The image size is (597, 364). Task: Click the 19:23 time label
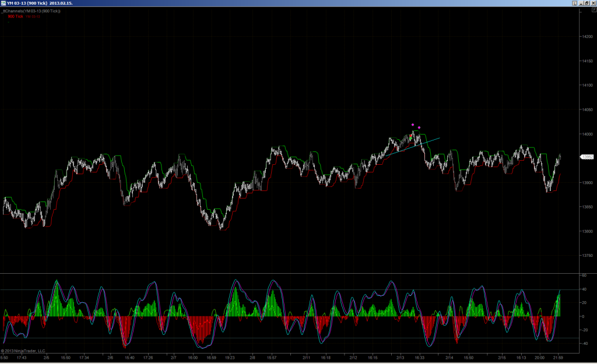click(x=230, y=358)
